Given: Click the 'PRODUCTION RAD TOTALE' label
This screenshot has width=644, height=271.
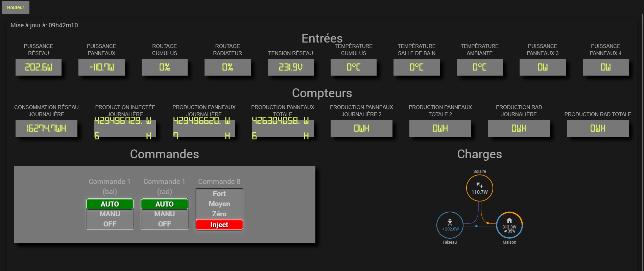Looking at the screenshot, I should 598,114.
